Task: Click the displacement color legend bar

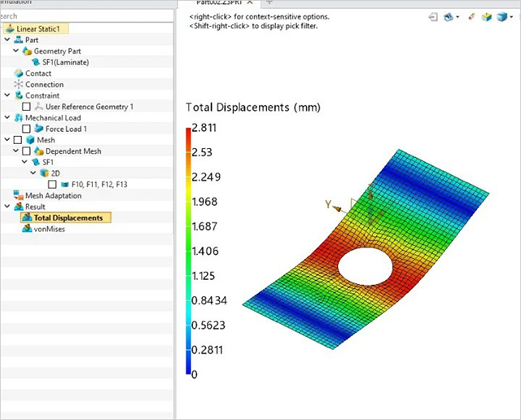Action: click(x=190, y=252)
